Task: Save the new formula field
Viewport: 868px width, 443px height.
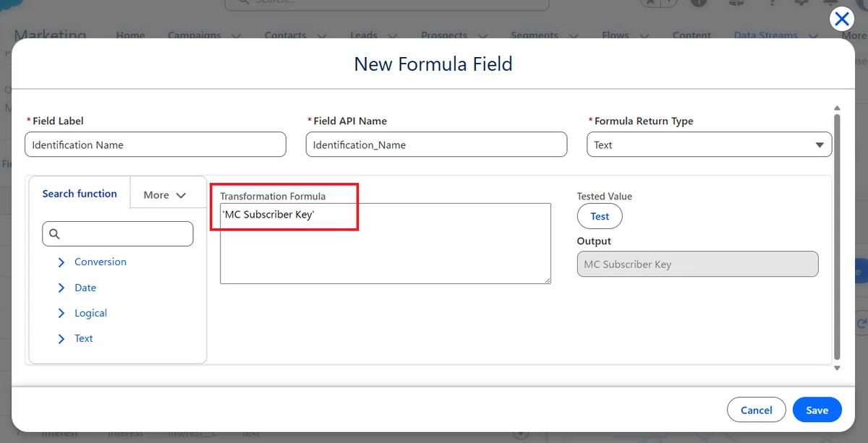Action: pyautogui.click(x=817, y=410)
